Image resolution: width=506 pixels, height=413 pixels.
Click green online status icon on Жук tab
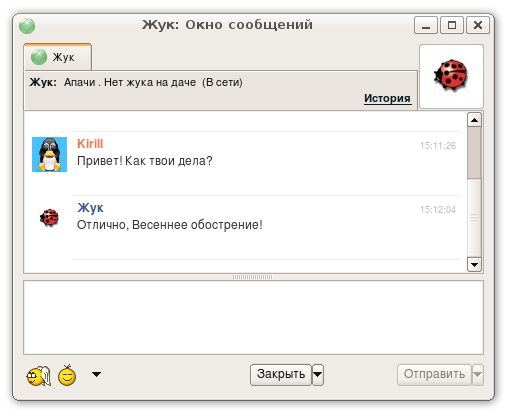point(39,57)
